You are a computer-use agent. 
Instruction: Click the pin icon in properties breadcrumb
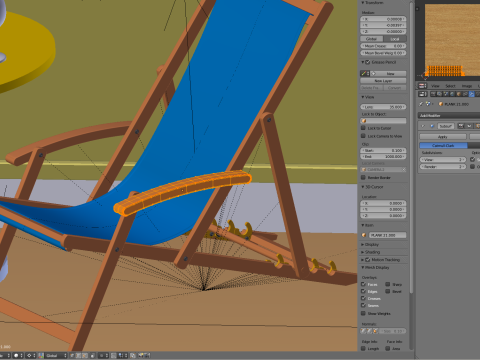(x=421, y=104)
